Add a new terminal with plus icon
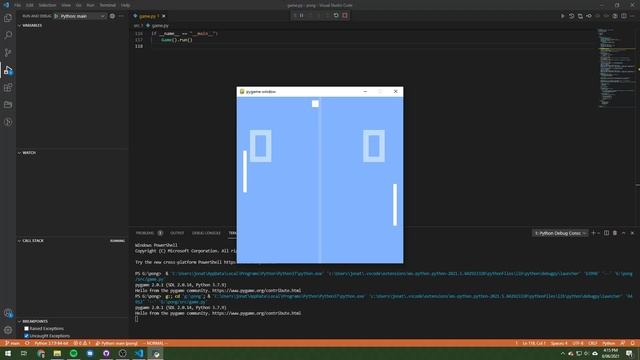 [593, 233]
